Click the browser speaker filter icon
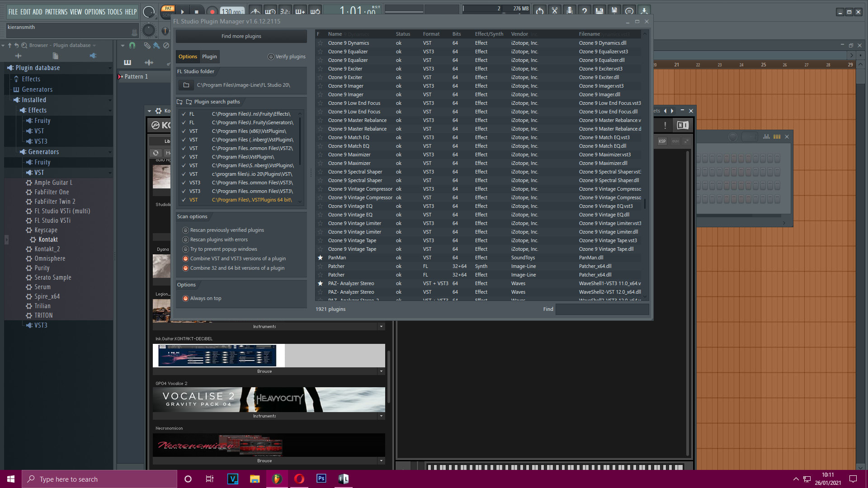This screenshot has width=868, height=488. tap(93, 56)
